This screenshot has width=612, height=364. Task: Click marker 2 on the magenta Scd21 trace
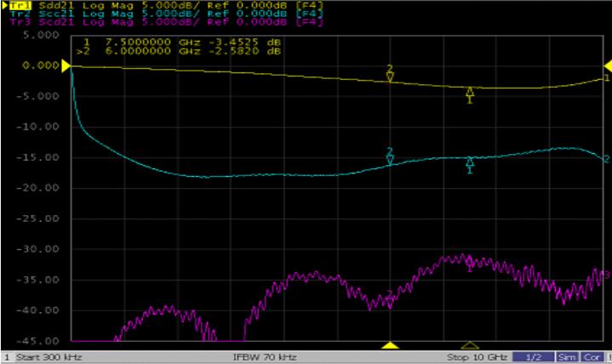[x=390, y=296]
